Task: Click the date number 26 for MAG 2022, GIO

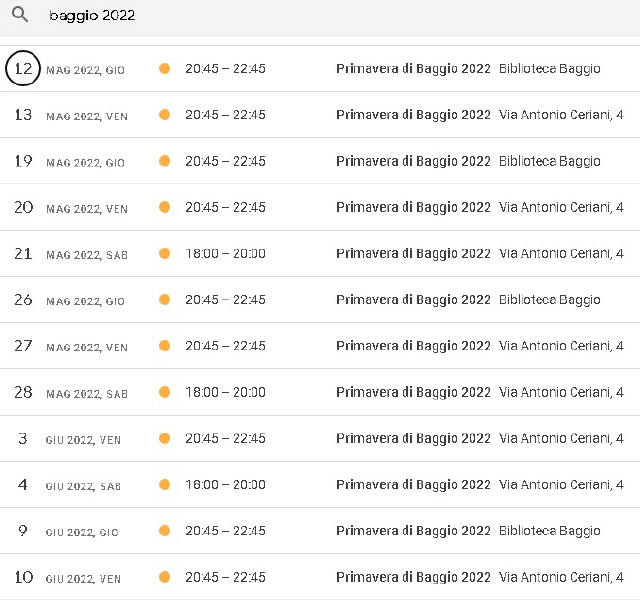Action: (23, 300)
